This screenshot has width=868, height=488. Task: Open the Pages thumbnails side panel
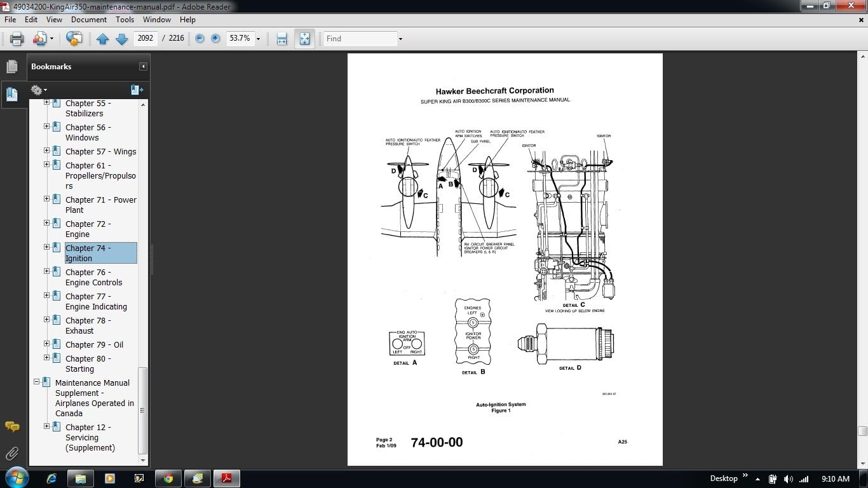(11, 67)
